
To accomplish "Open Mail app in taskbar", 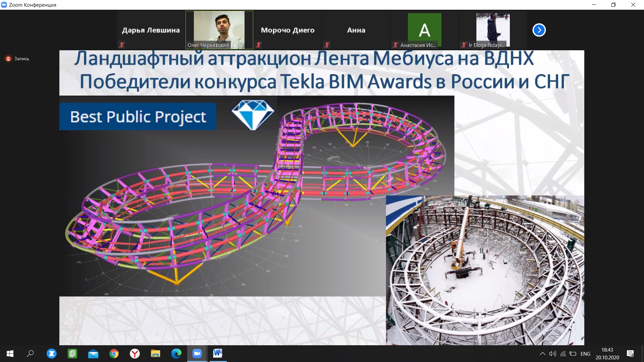I will 93,354.
